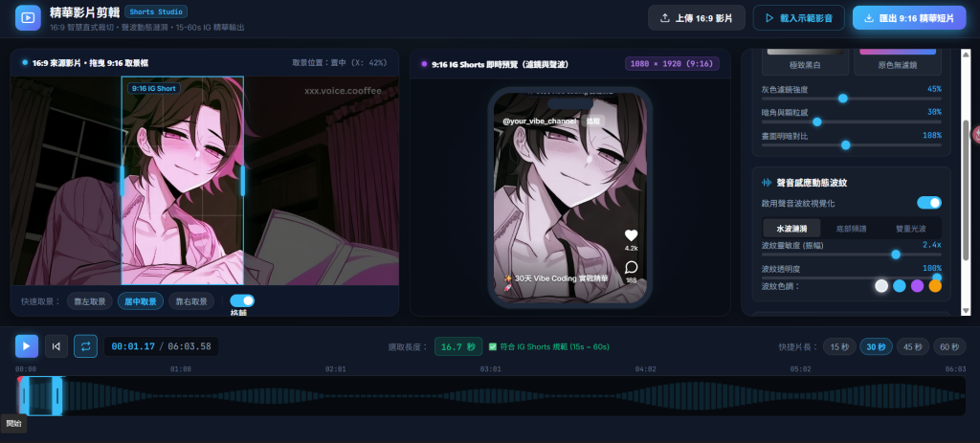Disable 啟用聲音波紋視覺化 switch
Image resolution: width=980 pixels, height=443 pixels.
coord(929,203)
